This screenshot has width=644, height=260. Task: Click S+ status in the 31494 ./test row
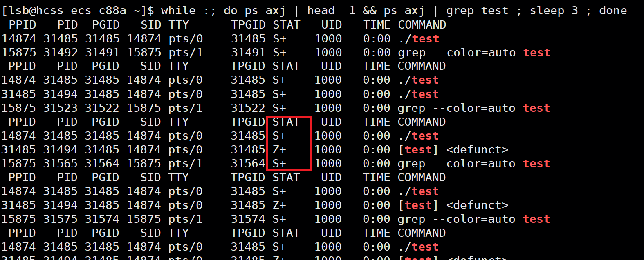(x=279, y=94)
